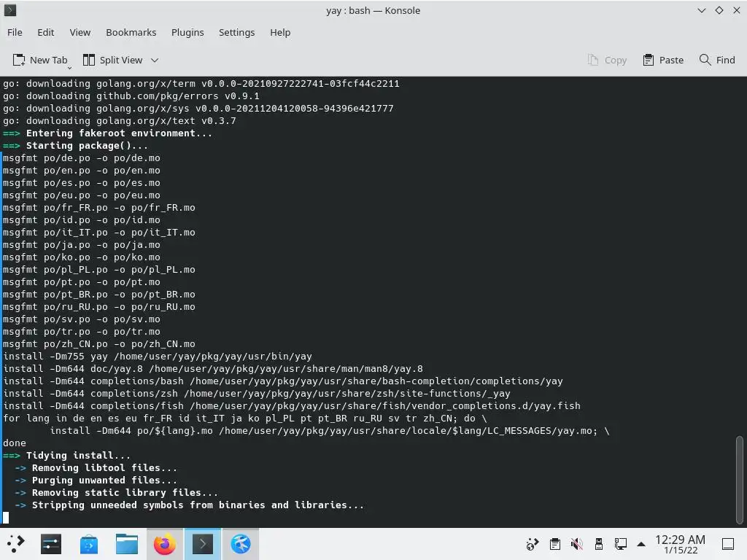Click the terminal vertical scrollbar handle
The image size is (747, 560).
pyautogui.click(x=740, y=480)
